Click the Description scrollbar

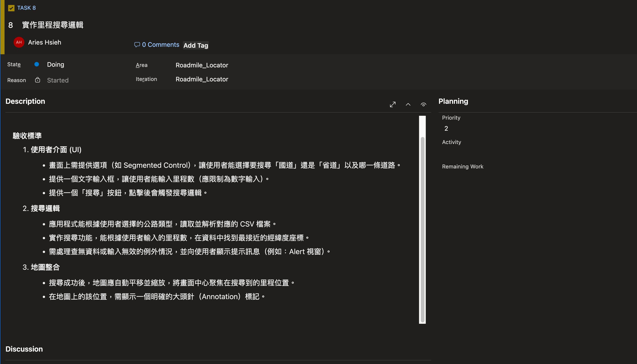[422, 225]
